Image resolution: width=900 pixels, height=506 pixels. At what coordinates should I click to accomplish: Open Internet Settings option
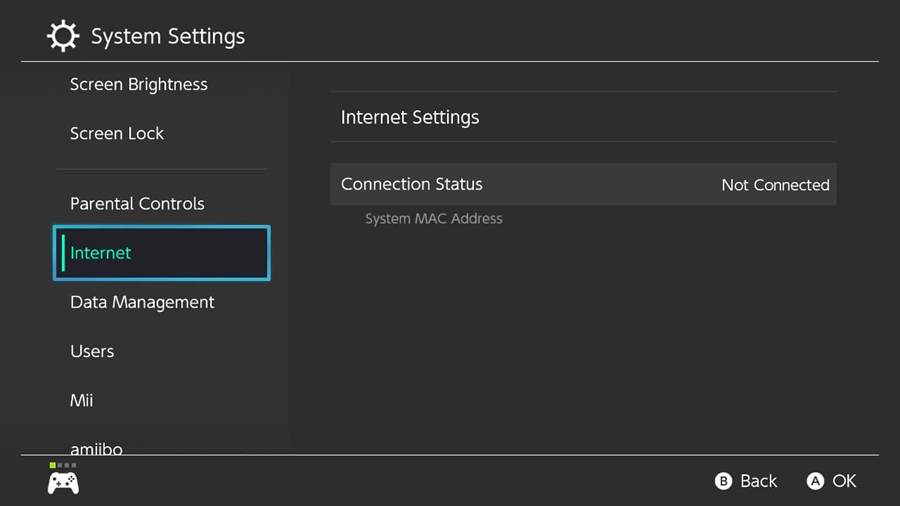tap(583, 117)
